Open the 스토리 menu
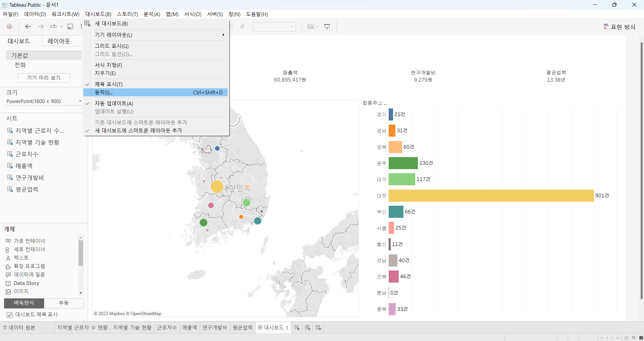Viewport: 644px width, 341px height. click(128, 14)
